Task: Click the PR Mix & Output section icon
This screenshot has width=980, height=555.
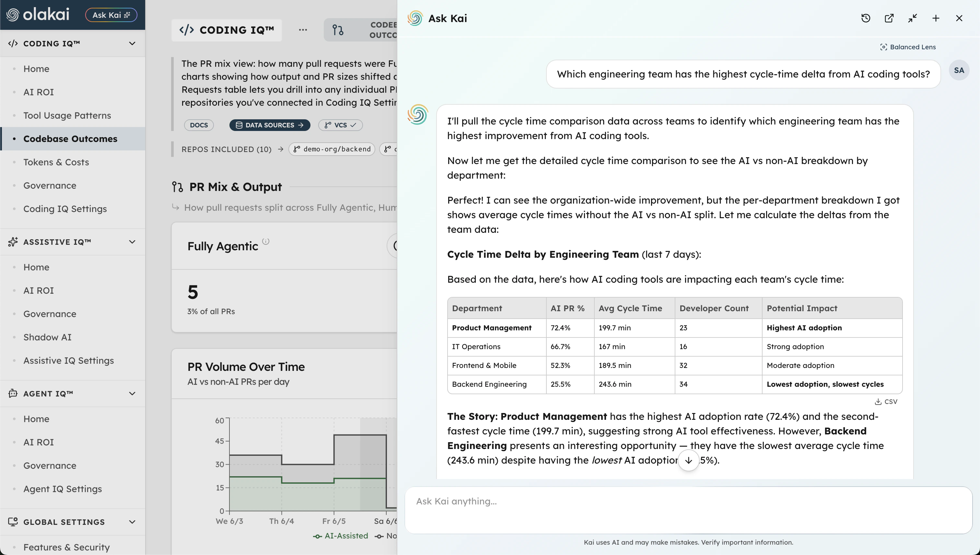Action: point(177,187)
